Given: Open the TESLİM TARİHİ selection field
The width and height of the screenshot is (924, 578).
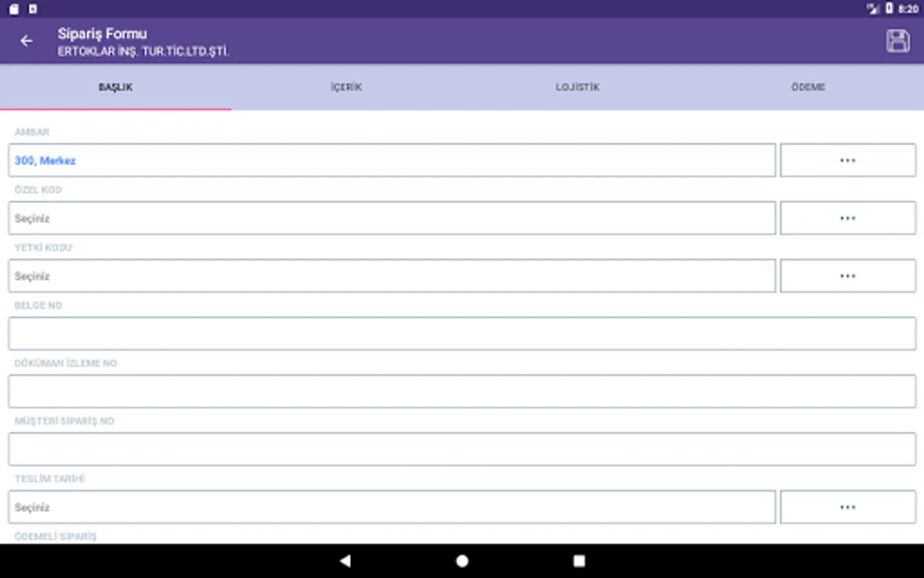Looking at the screenshot, I should coord(392,507).
